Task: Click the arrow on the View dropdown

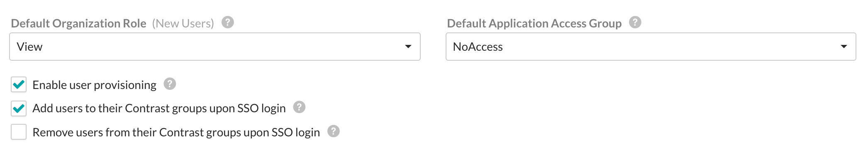Action: (408, 47)
